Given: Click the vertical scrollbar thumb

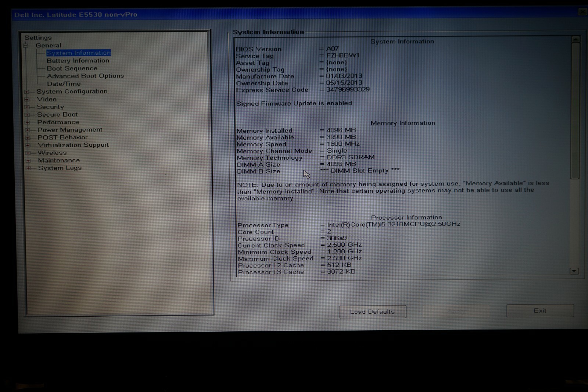Looking at the screenshot, I should 575,111.
